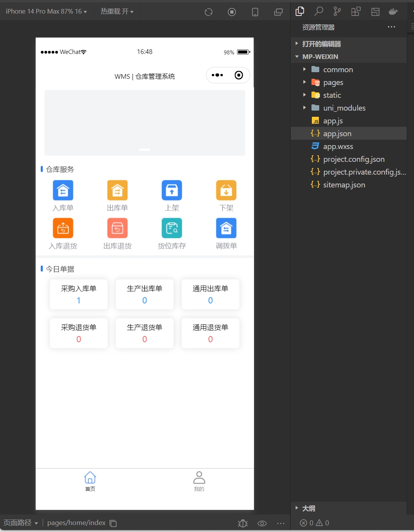Image resolution: width=414 pixels, height=532 pixels.
Task: Open project.private.config.json file
Action: [x=349, y=172]
